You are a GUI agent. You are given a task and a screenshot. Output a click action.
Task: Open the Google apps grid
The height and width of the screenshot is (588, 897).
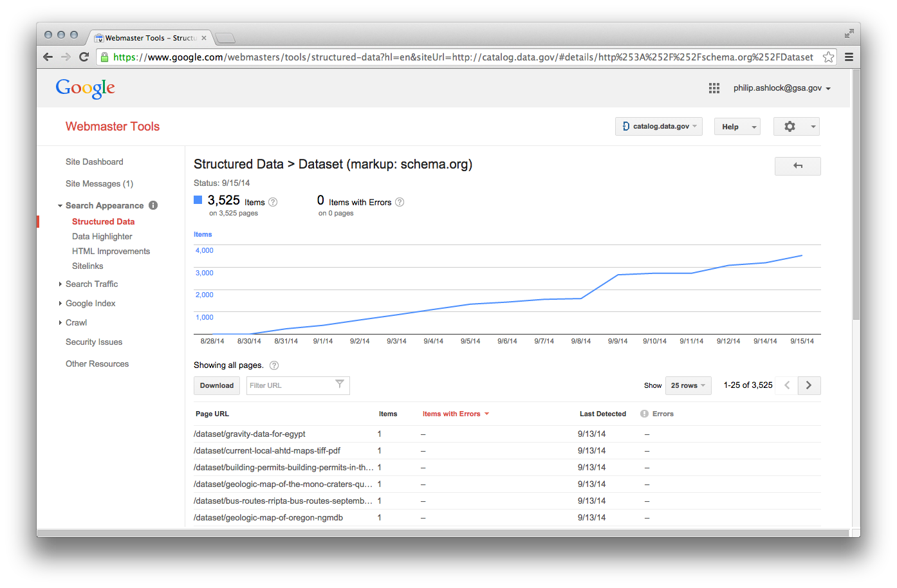(x=714, y=88)
